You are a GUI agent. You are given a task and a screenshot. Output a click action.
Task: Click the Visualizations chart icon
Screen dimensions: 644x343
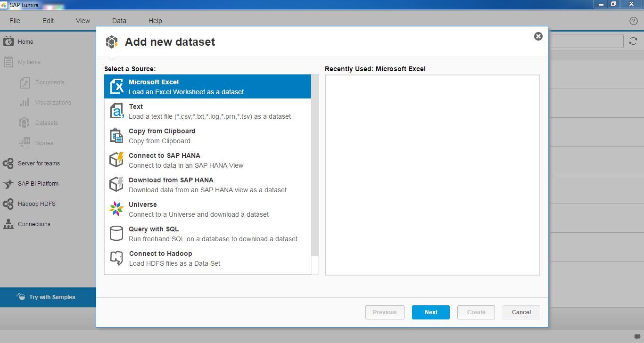click(25, 102)
